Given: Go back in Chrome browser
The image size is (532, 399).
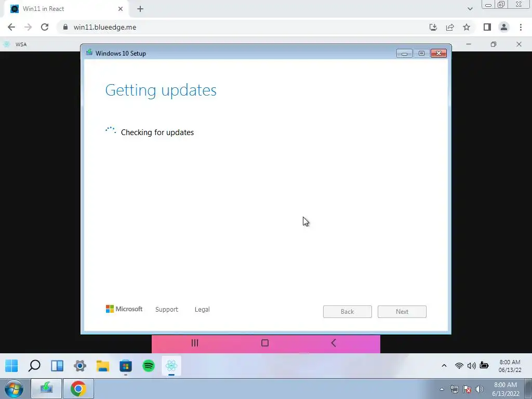Looking at the screenshot, I should pos(11,27).
